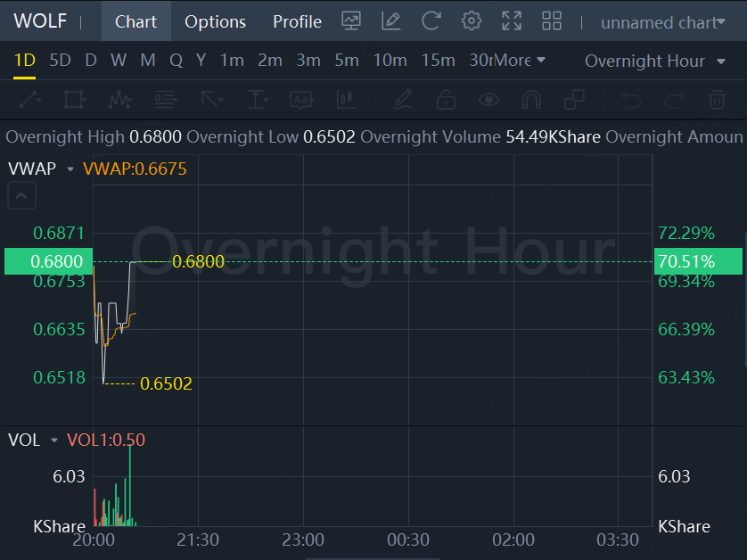Image resolution: width=747 pixels, height=560 pixels.
Task: Open the unnamed chart dropdown
Action: (x=663, y=22)
